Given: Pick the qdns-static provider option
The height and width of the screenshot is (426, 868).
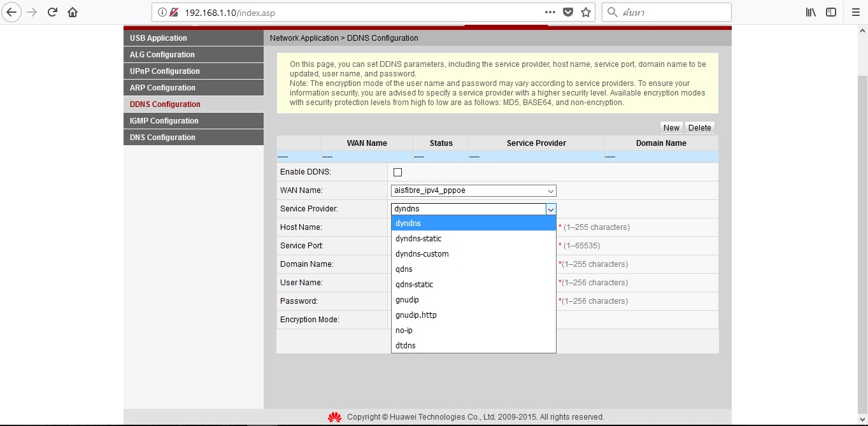Looking at the screenshot, I should (414, 285).
